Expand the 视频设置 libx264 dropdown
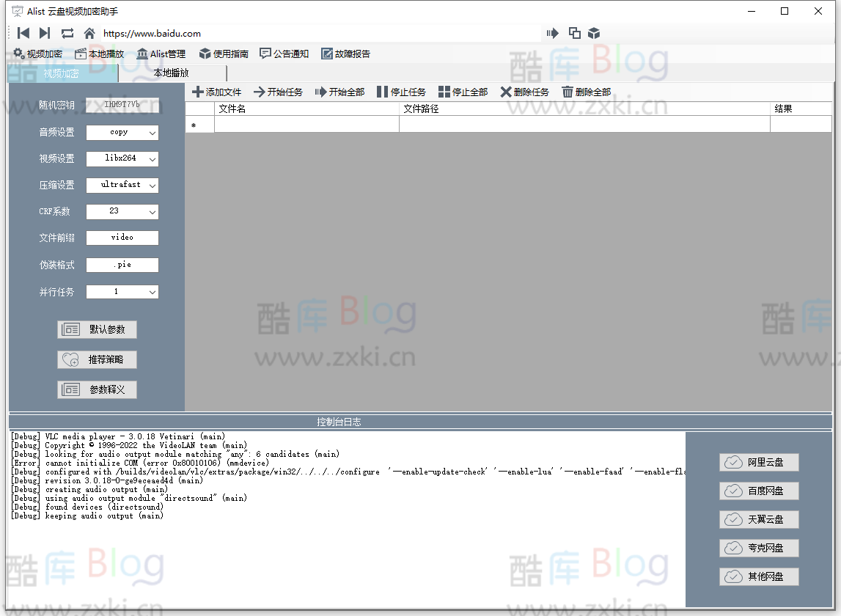Viewport: 841px width, 616px height. (122, 158)
